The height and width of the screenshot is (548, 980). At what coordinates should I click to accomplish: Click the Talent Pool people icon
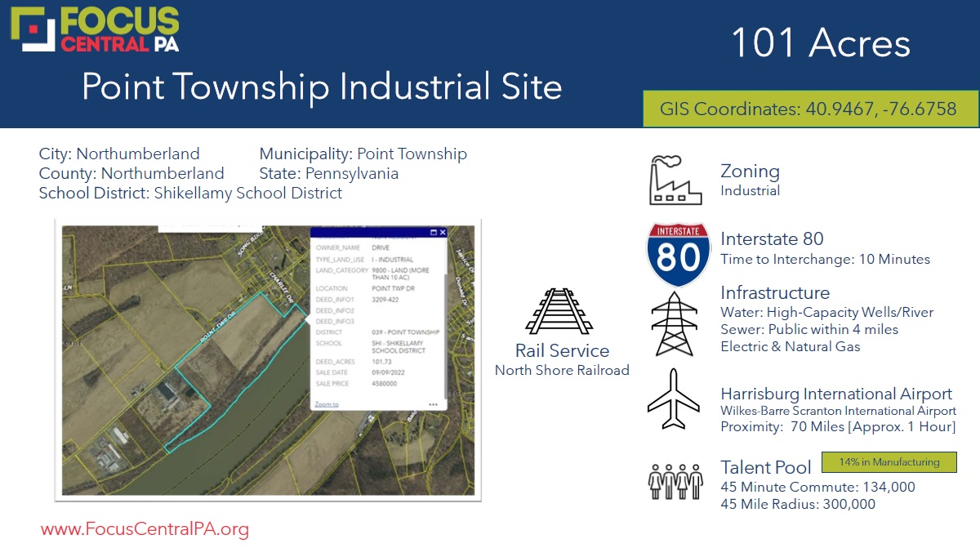675,482
